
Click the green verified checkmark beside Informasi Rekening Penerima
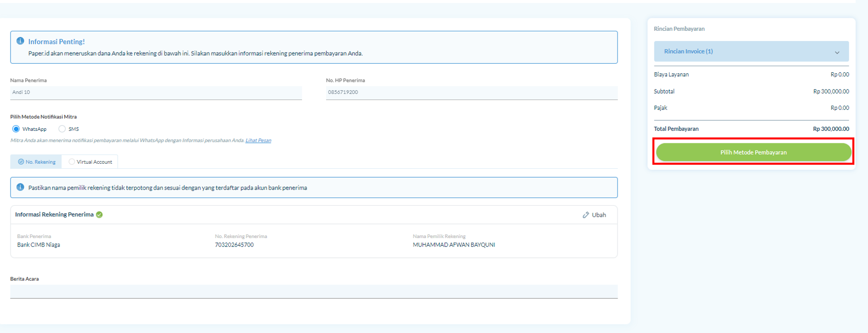tap(99, 215)
